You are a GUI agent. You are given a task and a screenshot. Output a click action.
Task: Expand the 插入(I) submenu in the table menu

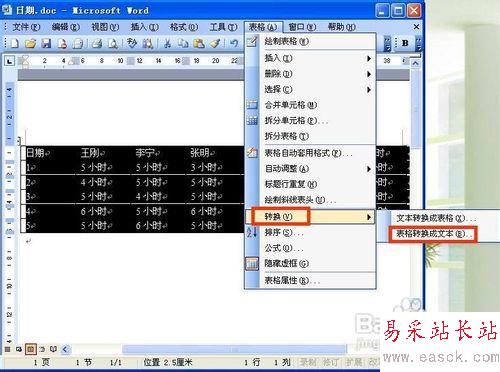point(310,58)
